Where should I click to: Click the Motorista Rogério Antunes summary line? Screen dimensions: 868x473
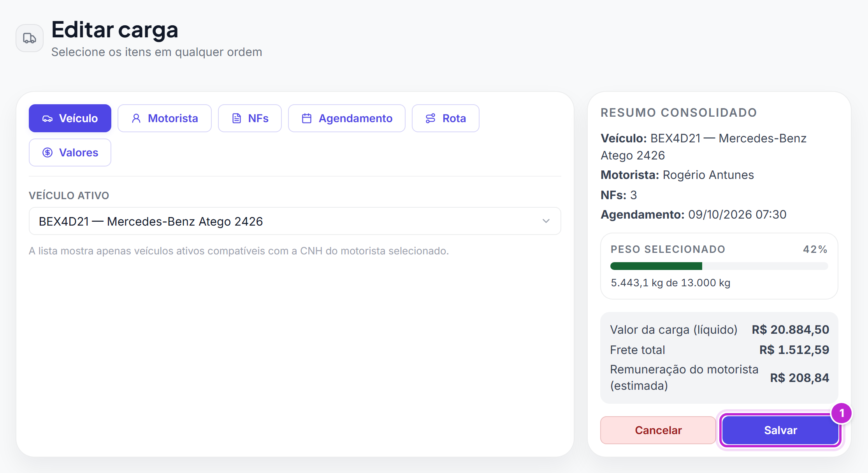677,175
